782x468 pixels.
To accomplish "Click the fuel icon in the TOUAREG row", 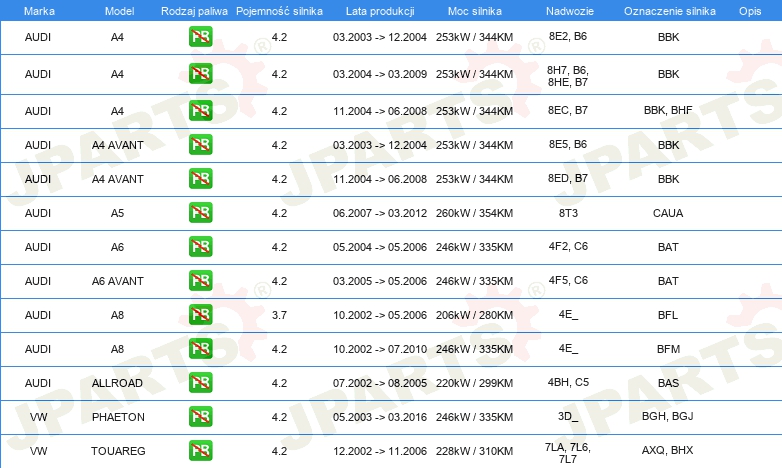I will 200,451.
